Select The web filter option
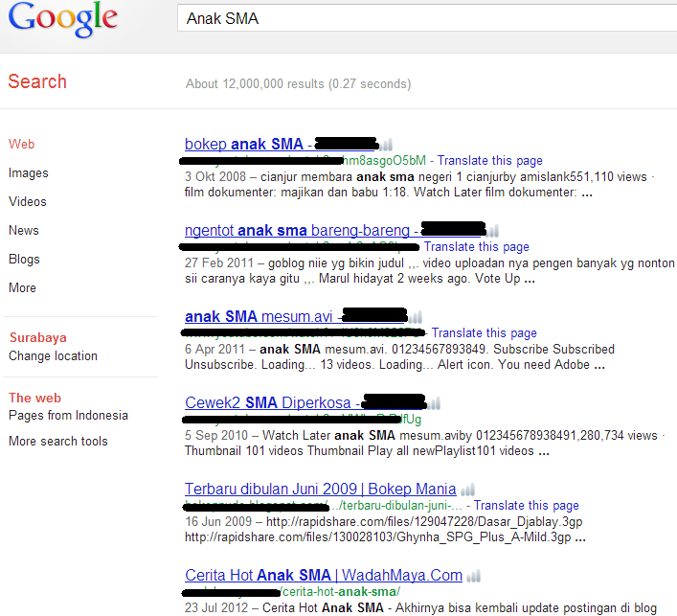Viewport: 677px width, 616px height. [x=35, y=398]
